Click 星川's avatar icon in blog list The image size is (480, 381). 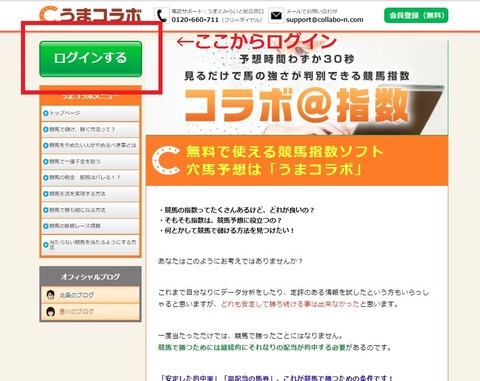click(50, 311)
